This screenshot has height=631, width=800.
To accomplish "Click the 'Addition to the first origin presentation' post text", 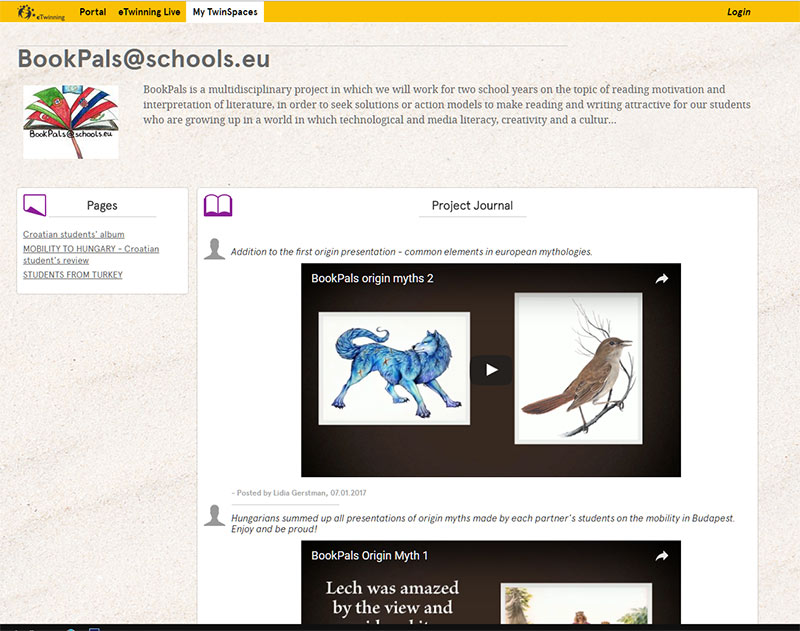I will click(x=411, y=251).
